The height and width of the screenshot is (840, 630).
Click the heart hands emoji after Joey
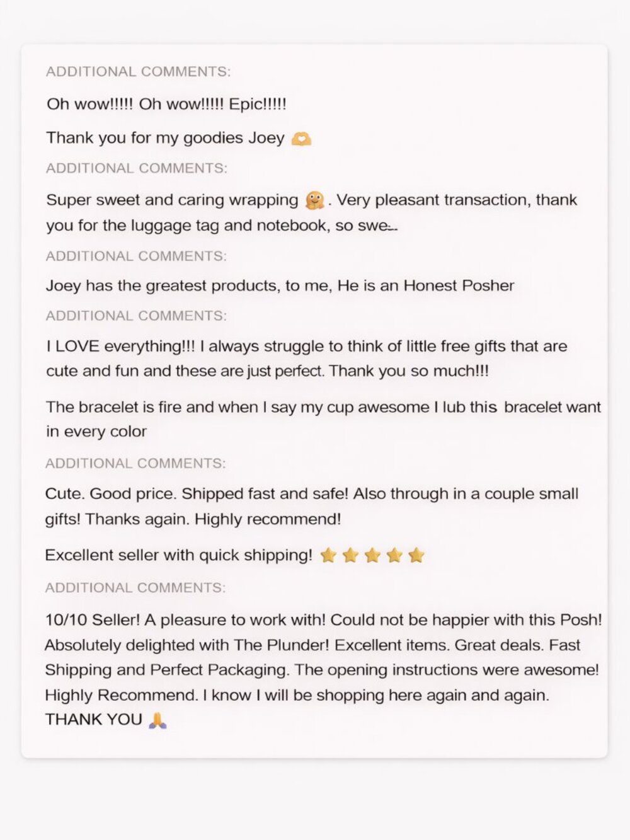point(301,139)
